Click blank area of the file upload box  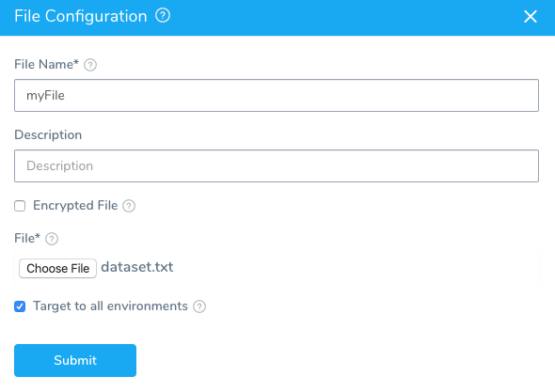pyautogui.click(x=354, y=268)
